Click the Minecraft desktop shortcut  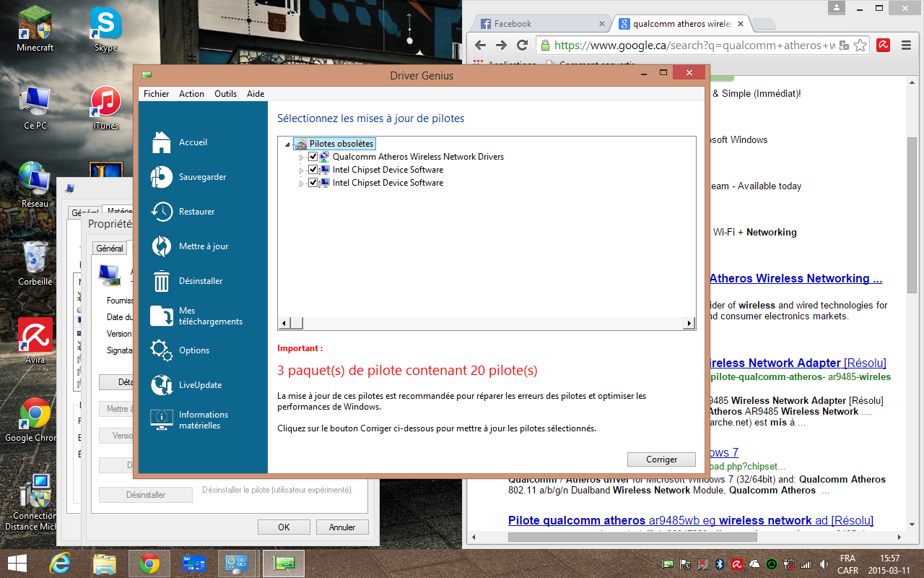point(35,29)
